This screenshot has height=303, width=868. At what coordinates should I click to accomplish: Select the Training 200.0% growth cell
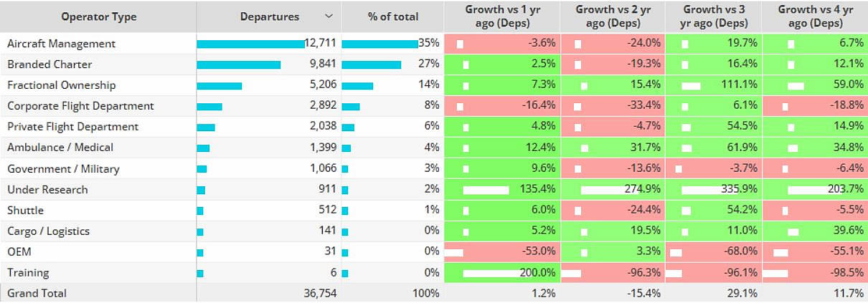click(x=502, y=273)
